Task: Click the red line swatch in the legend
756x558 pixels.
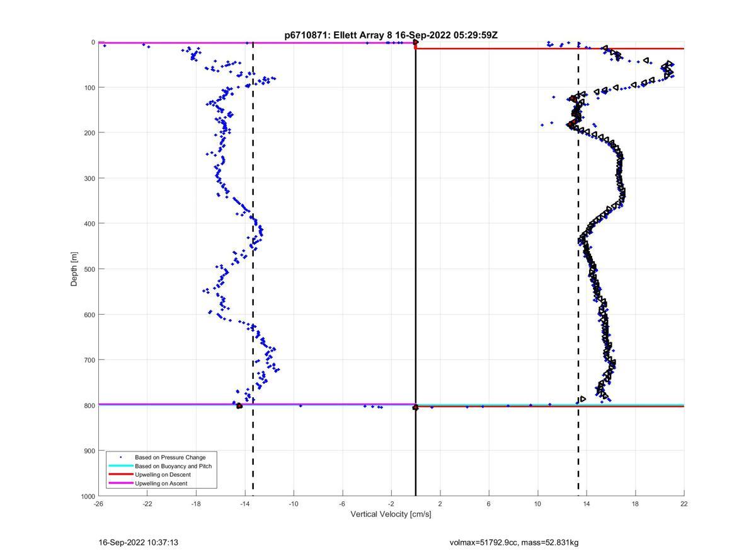Action: (x=120, y=474)
